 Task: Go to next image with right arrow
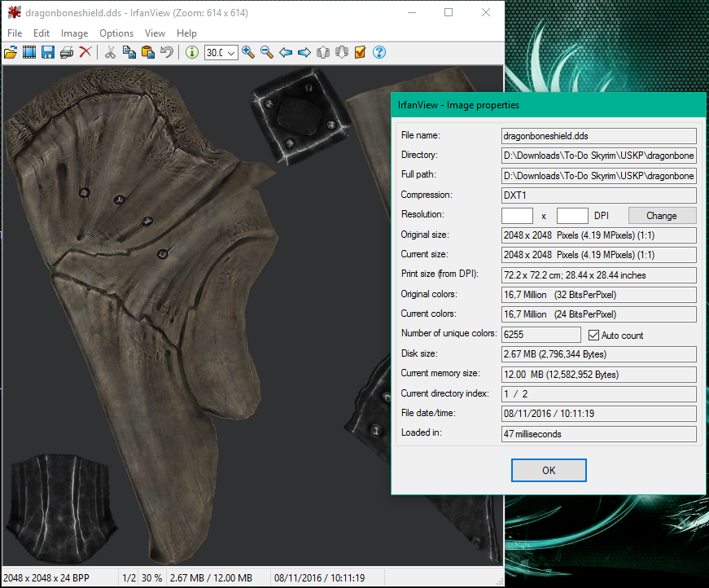click(x=304, y=52)
